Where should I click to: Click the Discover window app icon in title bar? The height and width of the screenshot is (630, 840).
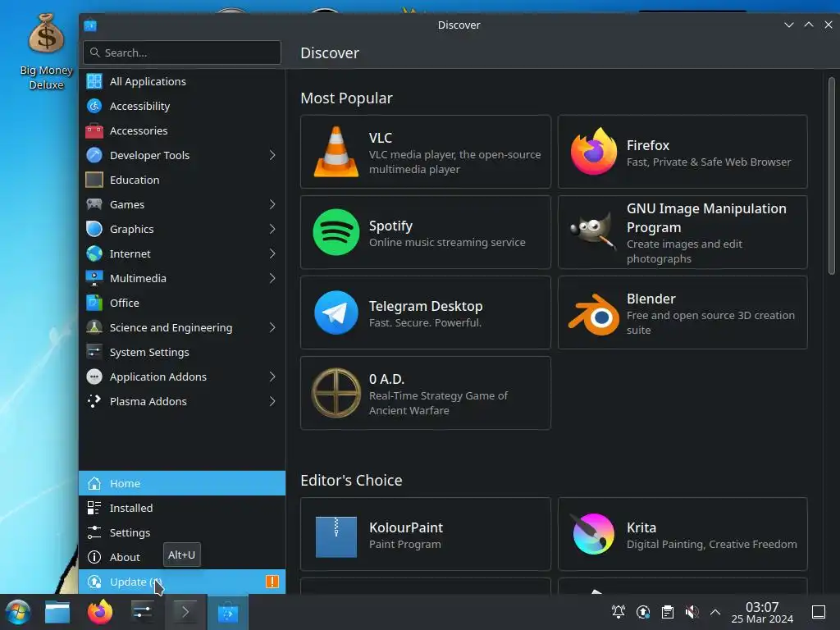pyautogui.click(x=90, y=25)
